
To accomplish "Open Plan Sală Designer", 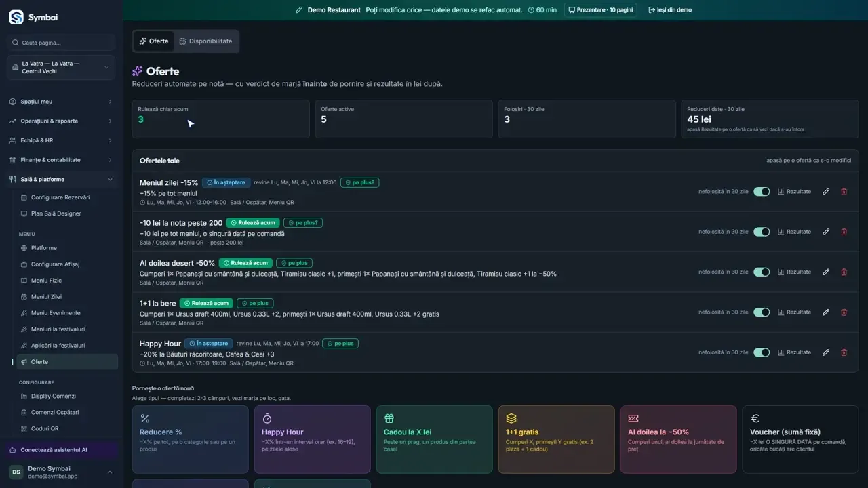I will pyautogui.click(x=67, y=213).
